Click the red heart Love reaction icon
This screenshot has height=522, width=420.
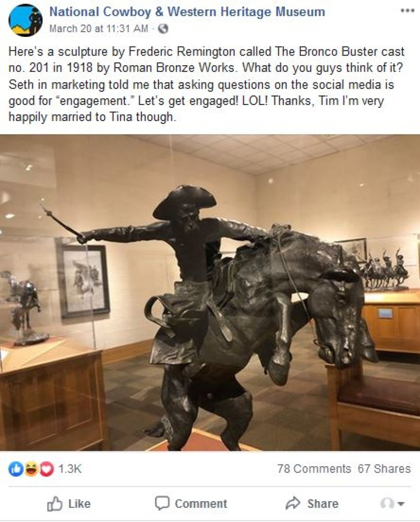tap(47, 468)
